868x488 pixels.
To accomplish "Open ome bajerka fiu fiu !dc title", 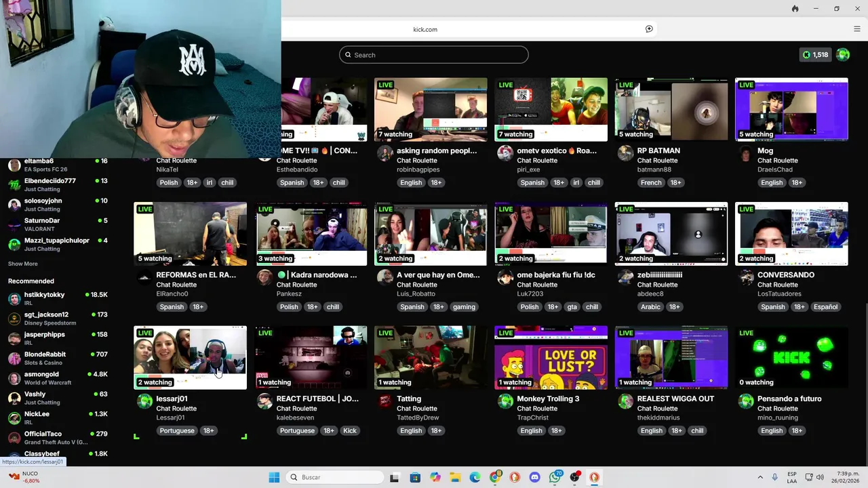I will point(556,274).
